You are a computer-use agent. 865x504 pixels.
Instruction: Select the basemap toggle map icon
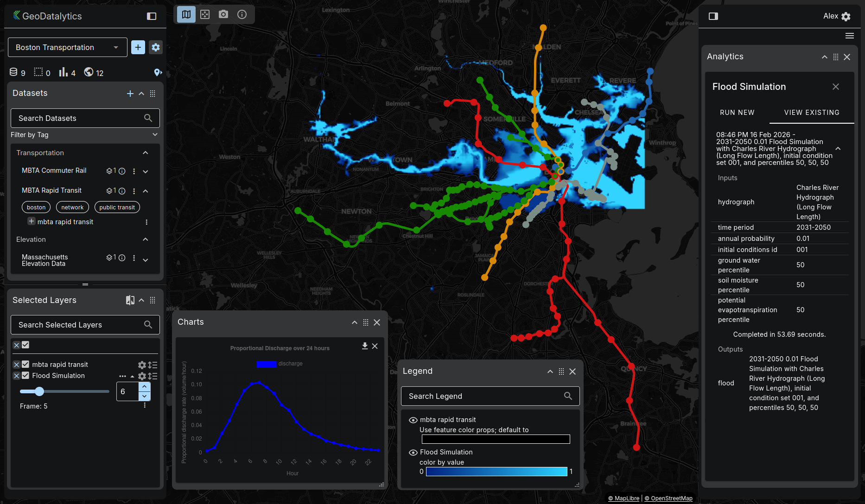186,14
